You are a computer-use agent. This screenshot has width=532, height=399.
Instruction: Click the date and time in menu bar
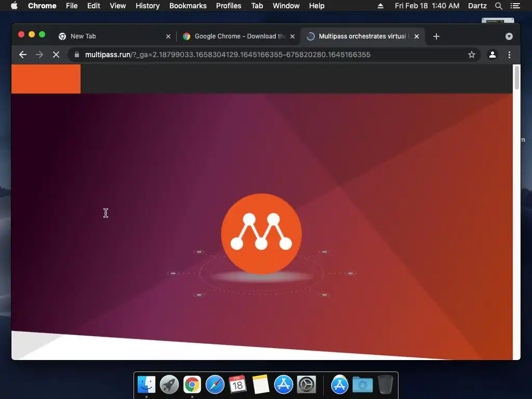tap(427, 6)
